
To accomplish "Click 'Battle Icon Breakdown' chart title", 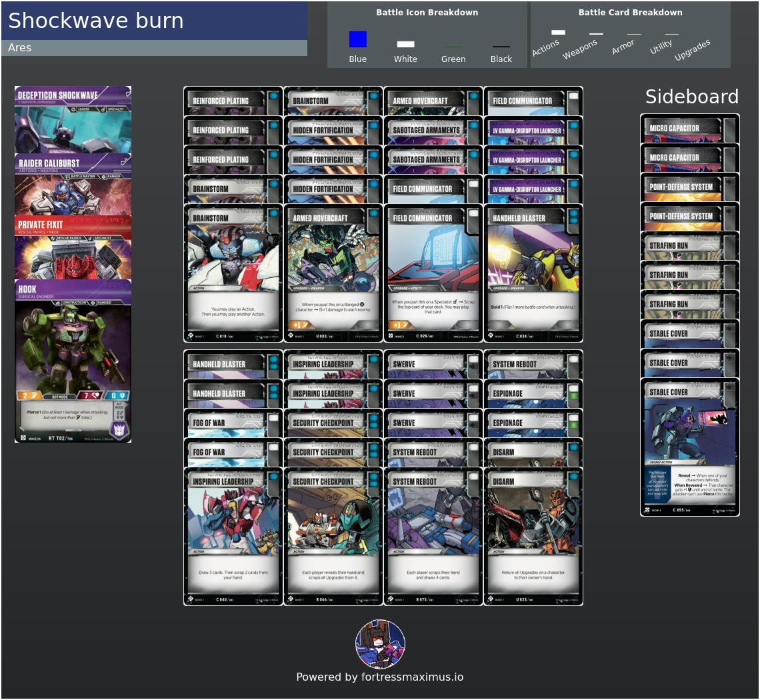I will [427, 12].
